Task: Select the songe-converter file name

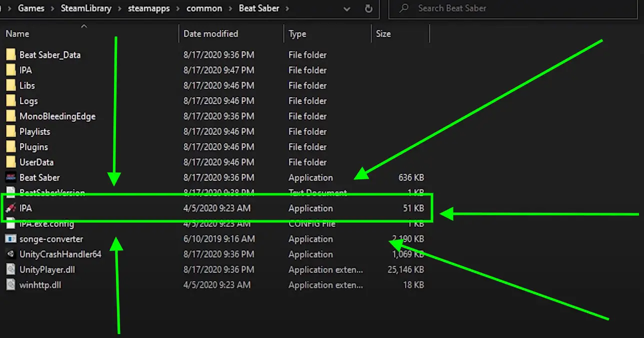Action: pos(51,239)
